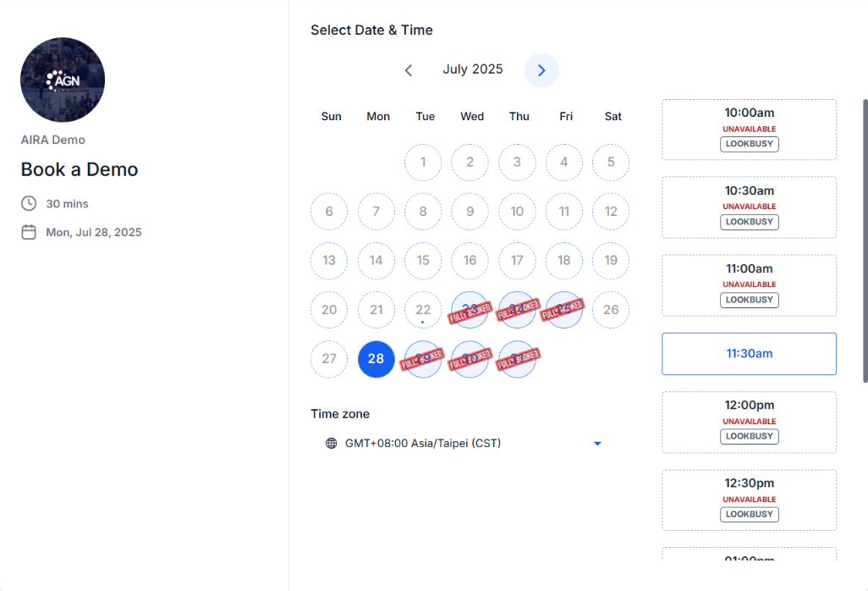Select the 11:30am time slot
The height and width of the screenshot is (591, 868).
click(749, 354)
